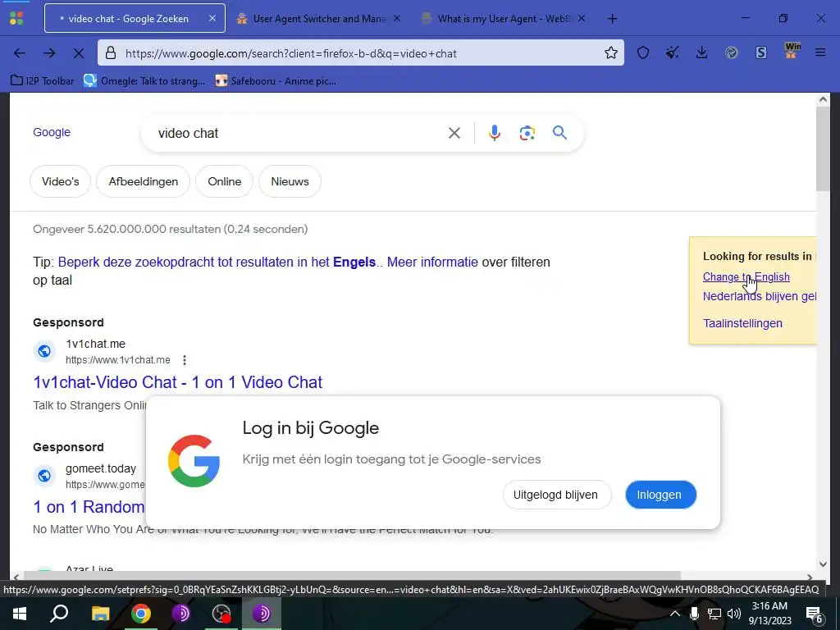Open the Safebooru bookmark
This screenshot has height=630, width=840.
pos(276,81)
